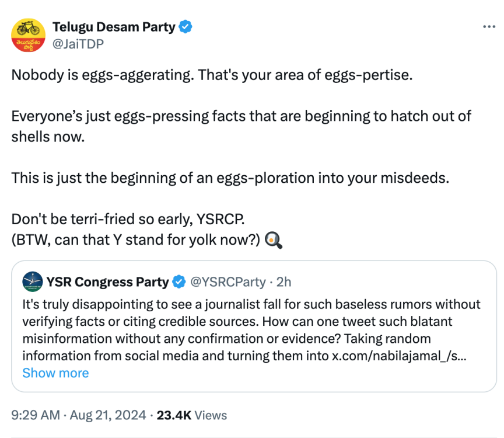Screen dimensions: 504x438
Task: Click the frying pan egg emoji
Action: pyautogui.click(x=274, y=240)
